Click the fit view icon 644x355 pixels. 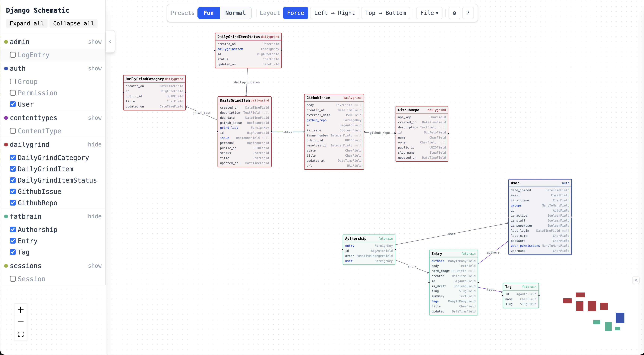(21, 334)
